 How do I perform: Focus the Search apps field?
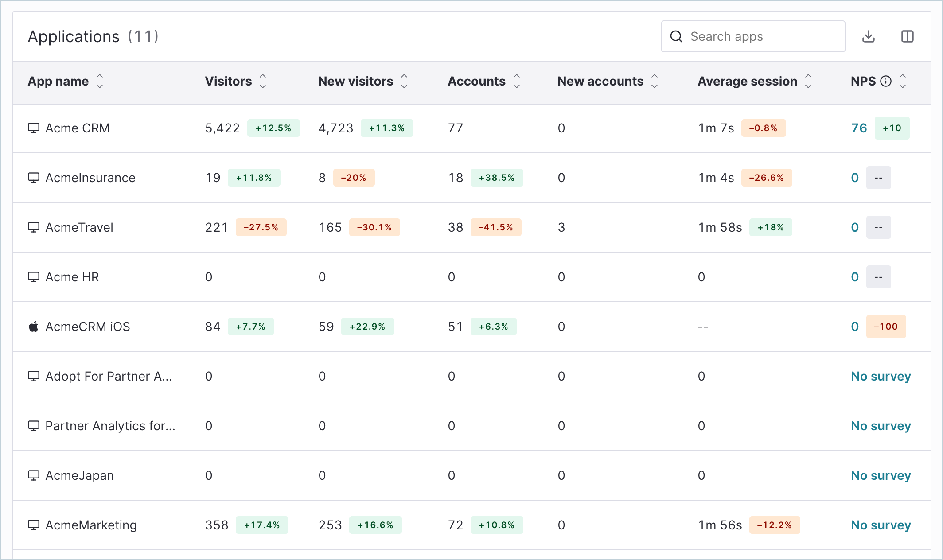click(753, 36)
